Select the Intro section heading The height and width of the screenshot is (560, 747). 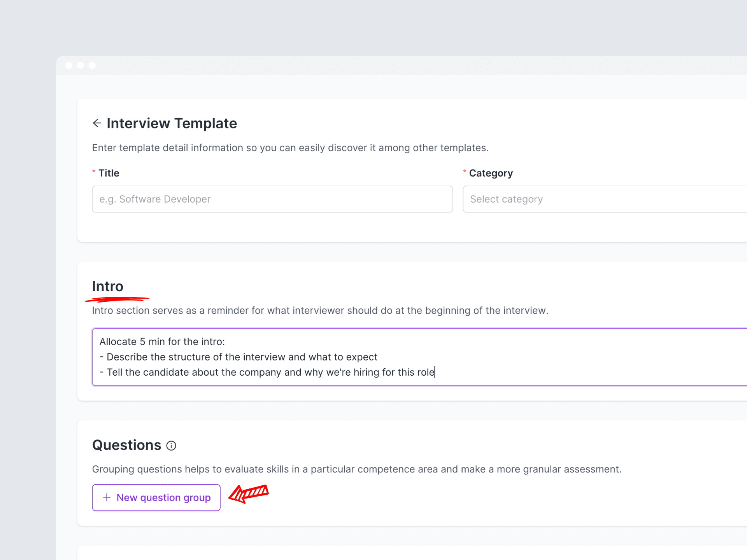108,286
